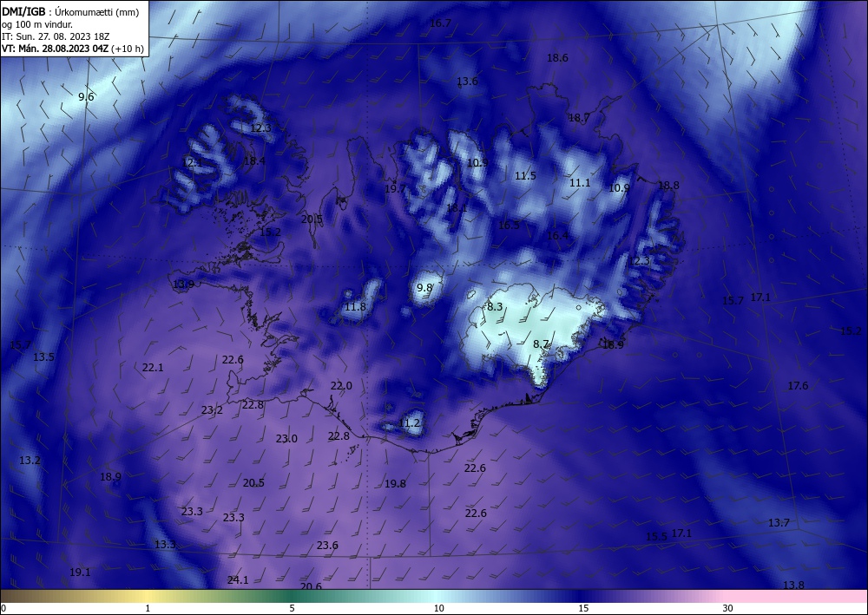The height and width of the screenshot is (615, 868).
Task: Click the 8.7 value on southern Vatnajökull
Action: coord(541,344)
